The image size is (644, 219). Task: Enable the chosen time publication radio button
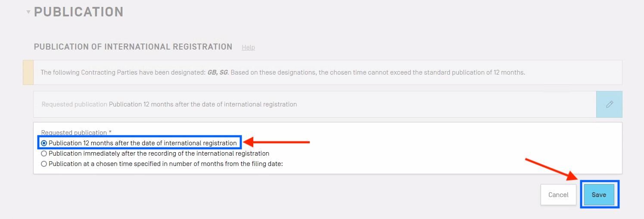tap(44, 164)
